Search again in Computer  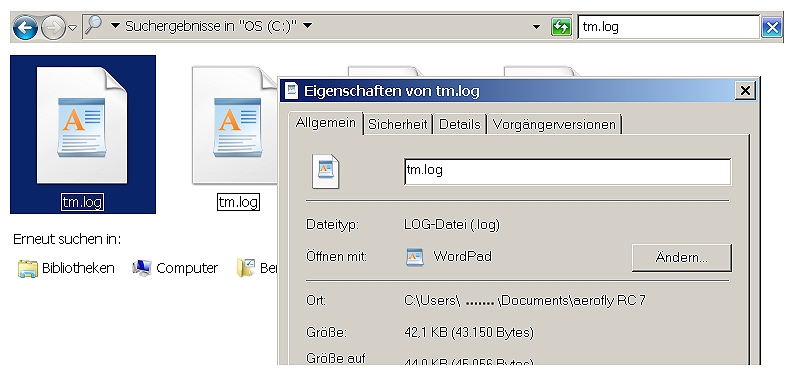[175, 268]
